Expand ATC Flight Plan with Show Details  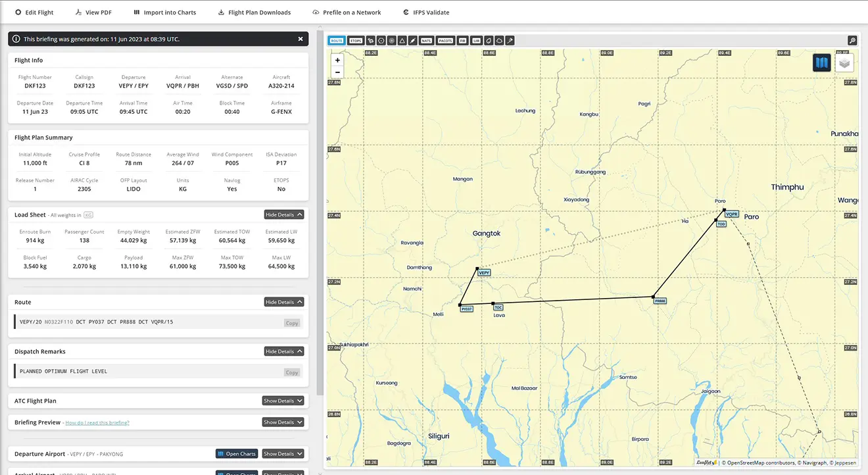click(x=283, y=401)
